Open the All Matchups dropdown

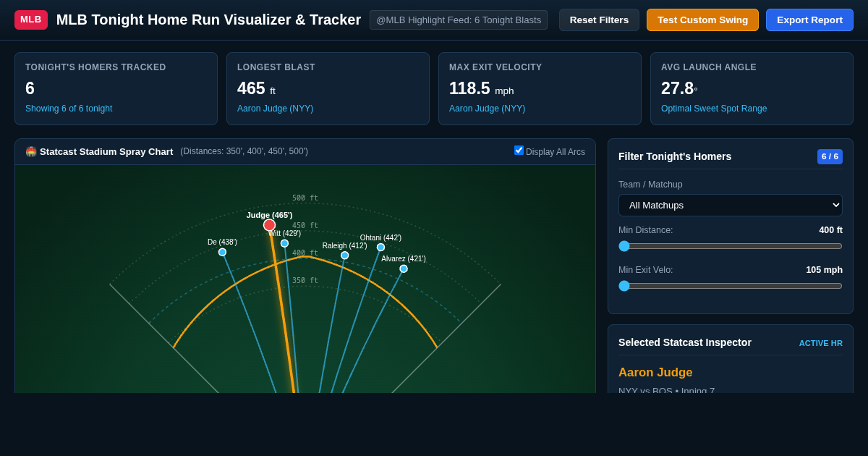click(731, 205)
